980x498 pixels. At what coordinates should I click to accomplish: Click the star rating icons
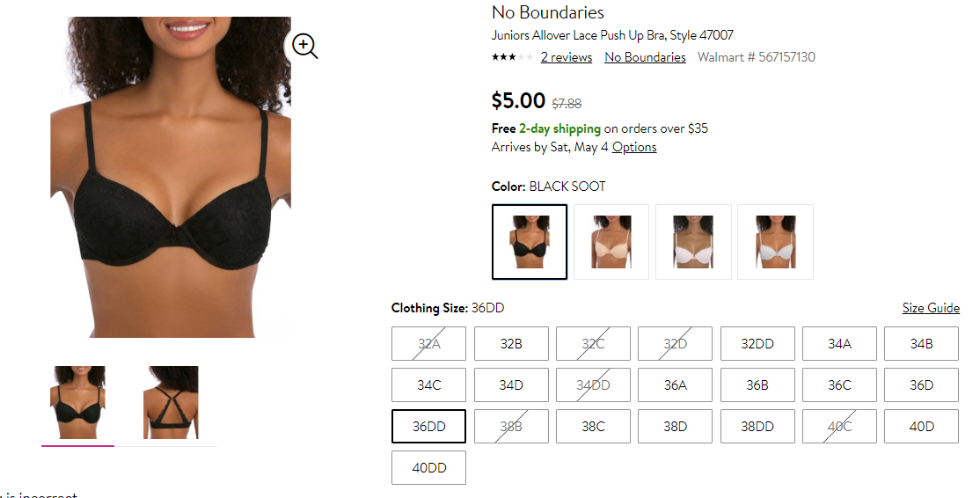[513, 57]
